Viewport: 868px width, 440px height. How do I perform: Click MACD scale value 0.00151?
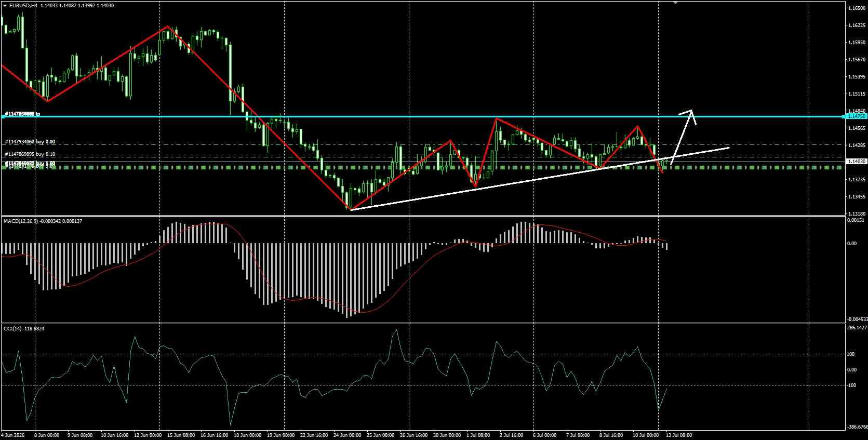point(856,220)
